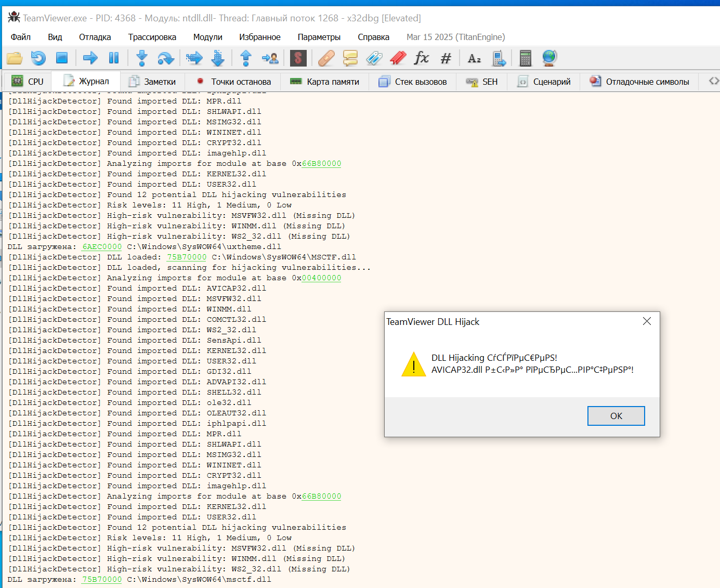Viewport: 720px width, 588px height.
Task: Open the Отладка menu
Action: coord(95,37)
